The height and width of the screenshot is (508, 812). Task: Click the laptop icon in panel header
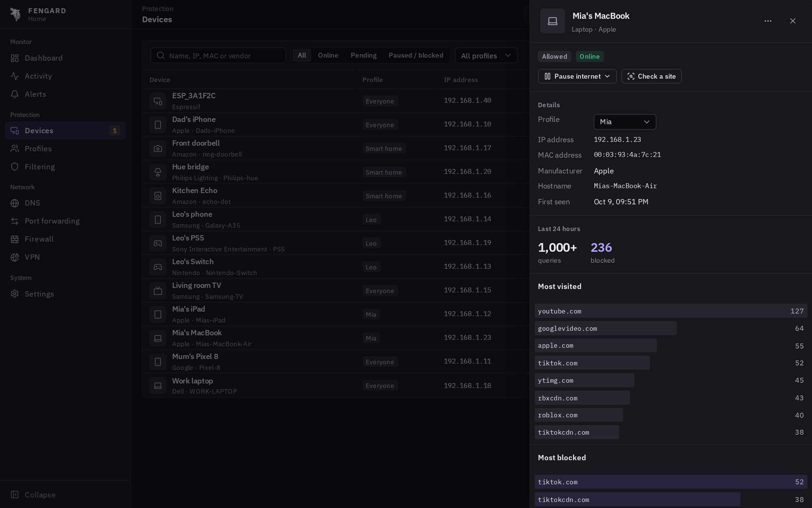[x=553, y=21]
